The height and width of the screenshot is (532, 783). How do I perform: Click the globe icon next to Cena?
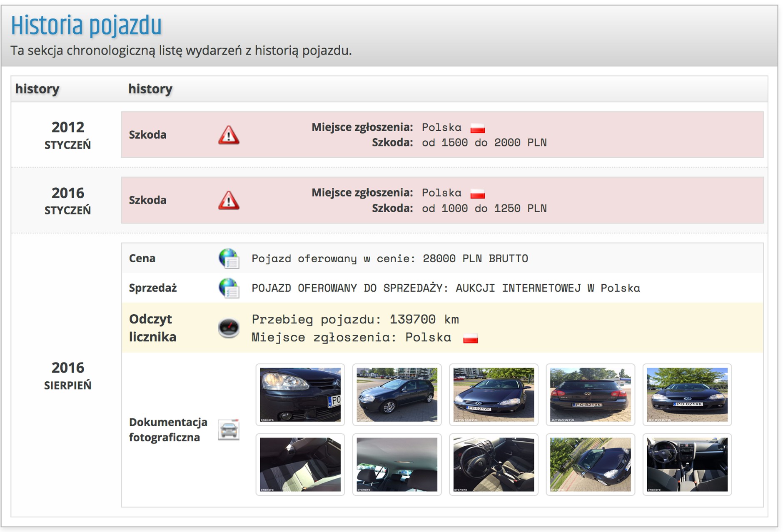pos(229,259)
